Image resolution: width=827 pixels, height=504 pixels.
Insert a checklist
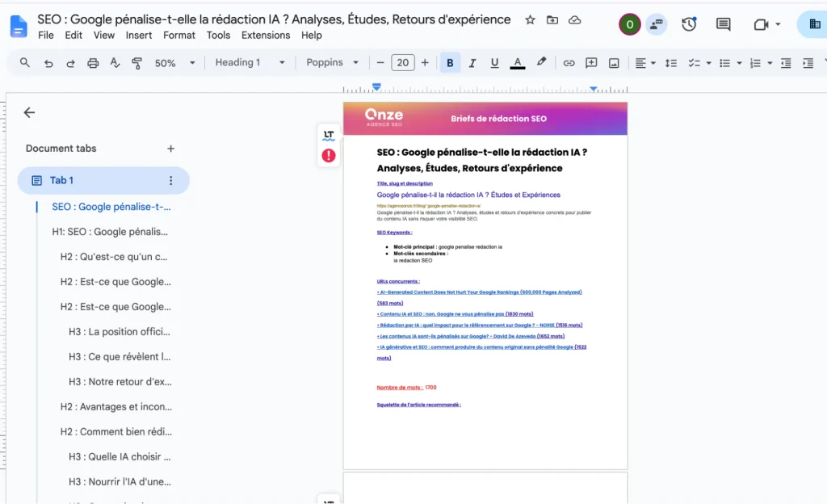pos(694,63)
